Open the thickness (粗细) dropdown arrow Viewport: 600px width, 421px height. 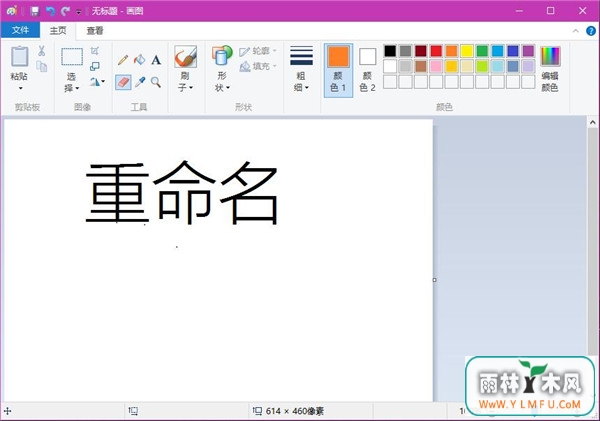click(307, 88)
